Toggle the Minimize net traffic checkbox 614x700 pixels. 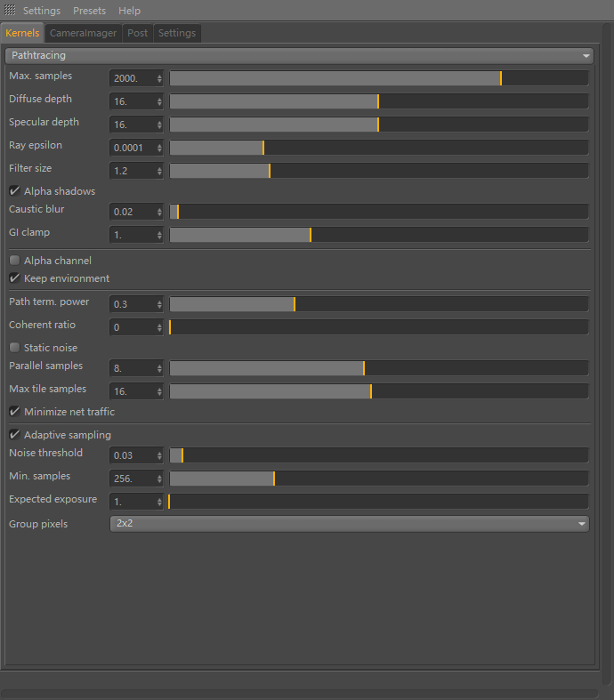pyautogui.click(x=15, y=412)
